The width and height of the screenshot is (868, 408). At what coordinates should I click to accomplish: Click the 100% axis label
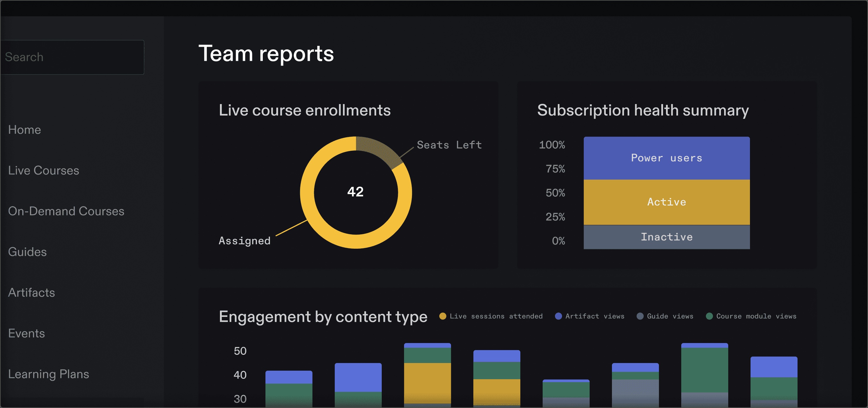pos(552,145)
